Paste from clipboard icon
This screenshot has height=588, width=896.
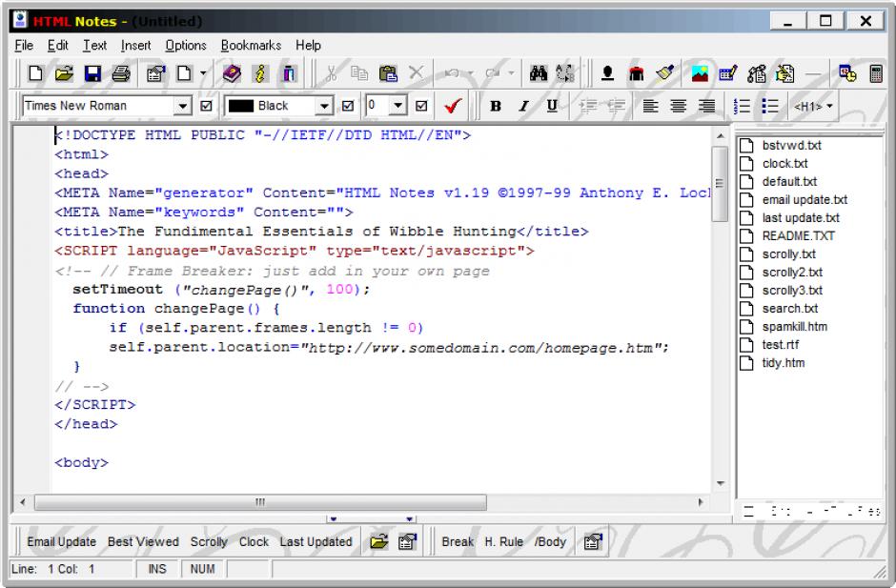[388, 73]
